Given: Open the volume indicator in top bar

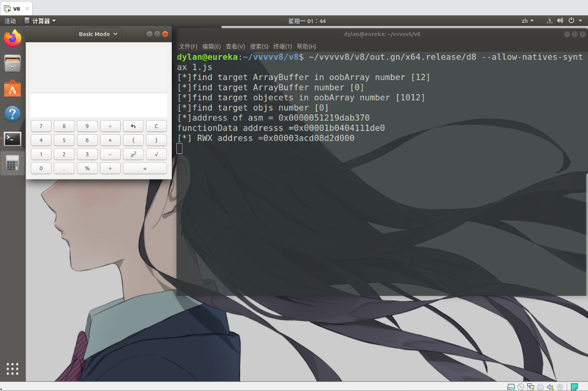Looking at the screenshot, I should (x=560, y=21).
